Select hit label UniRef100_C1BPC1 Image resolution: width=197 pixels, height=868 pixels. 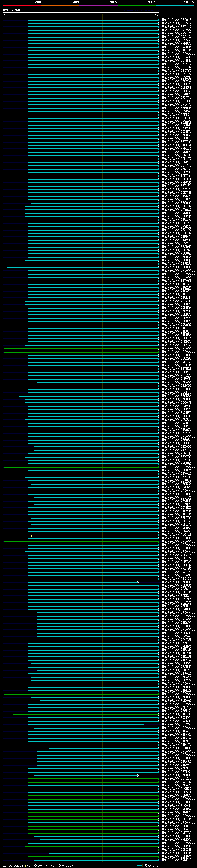176,372
